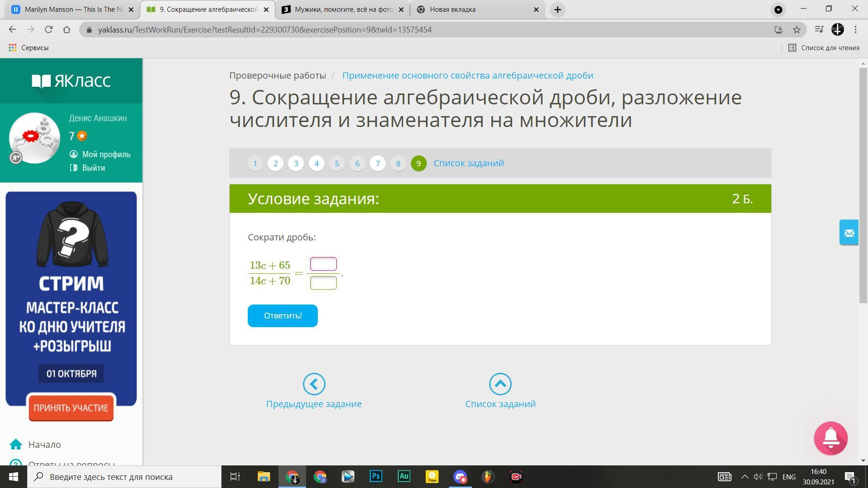This screenshot has width=868, height=488.
Task: Click the ЯКласс logo
Action: (71, 81)
